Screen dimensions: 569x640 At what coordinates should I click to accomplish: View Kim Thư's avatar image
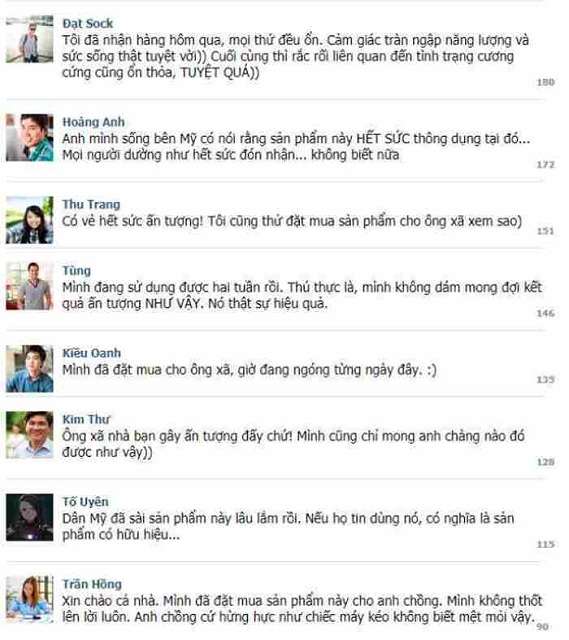tap(30, 435)
